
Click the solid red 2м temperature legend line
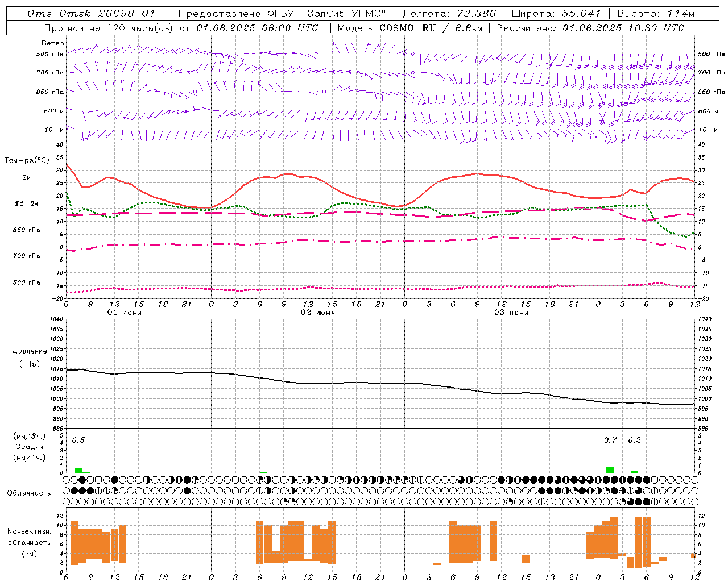tap(26, 184)
